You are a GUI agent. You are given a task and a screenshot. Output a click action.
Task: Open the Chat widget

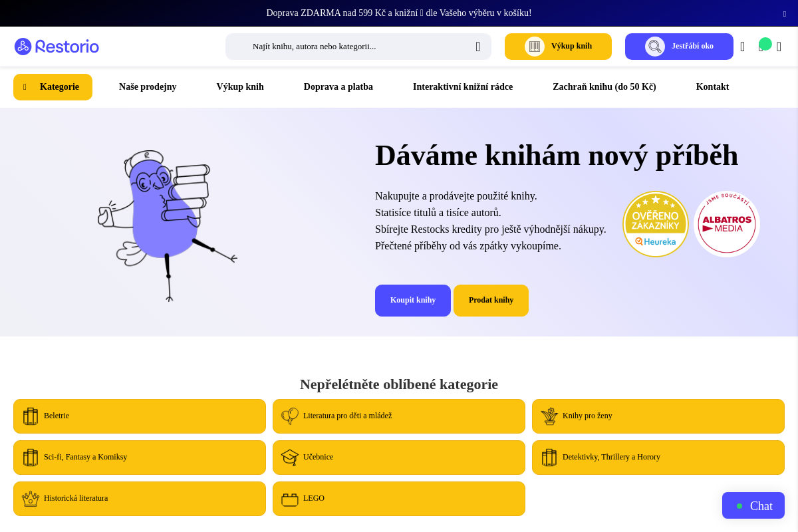pos(753,505)
